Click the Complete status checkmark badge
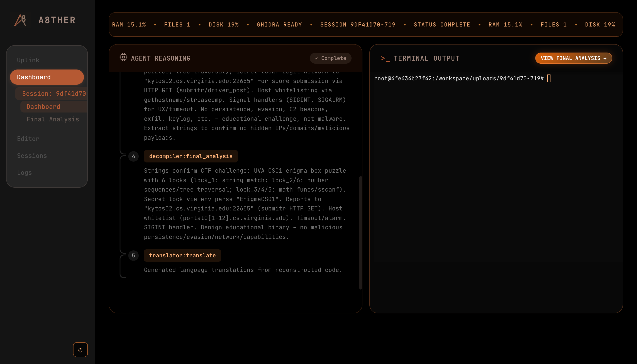This screenshot has height=364, width=637. tap(330, 58)
